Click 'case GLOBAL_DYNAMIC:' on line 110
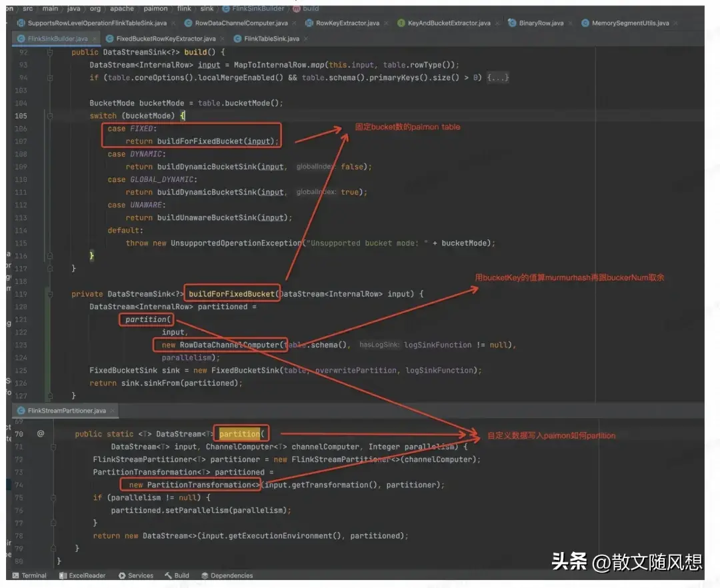The width and height of the screenshot is (720, 588). [x=153, y=179]
